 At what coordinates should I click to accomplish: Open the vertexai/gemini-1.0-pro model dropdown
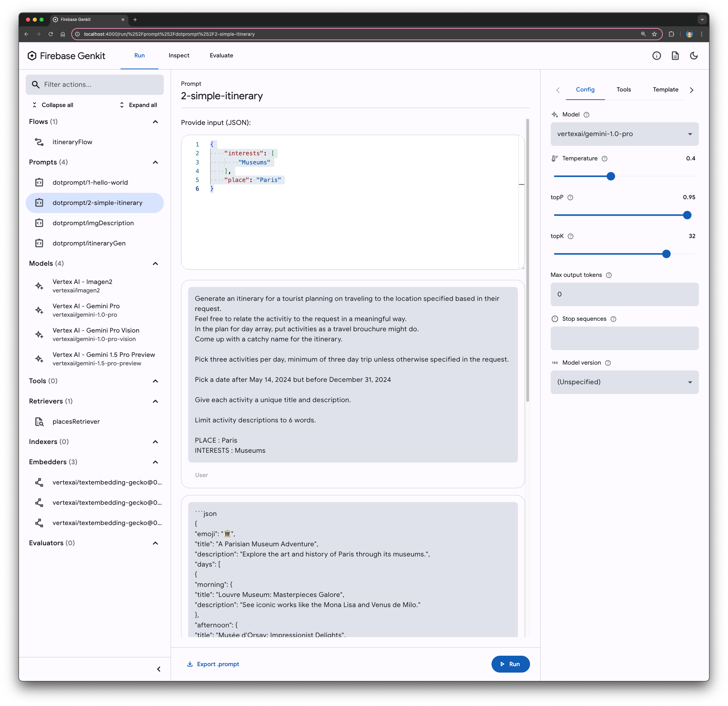coord(623,134)
